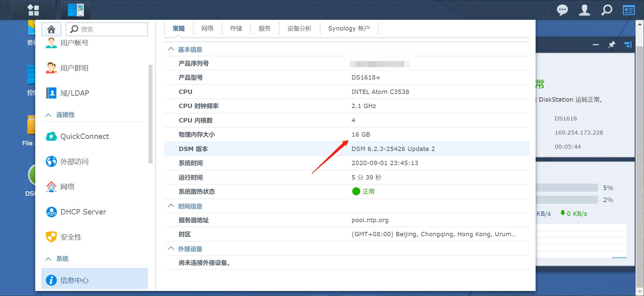Collapse the 基本信息 section

point(171,49)
